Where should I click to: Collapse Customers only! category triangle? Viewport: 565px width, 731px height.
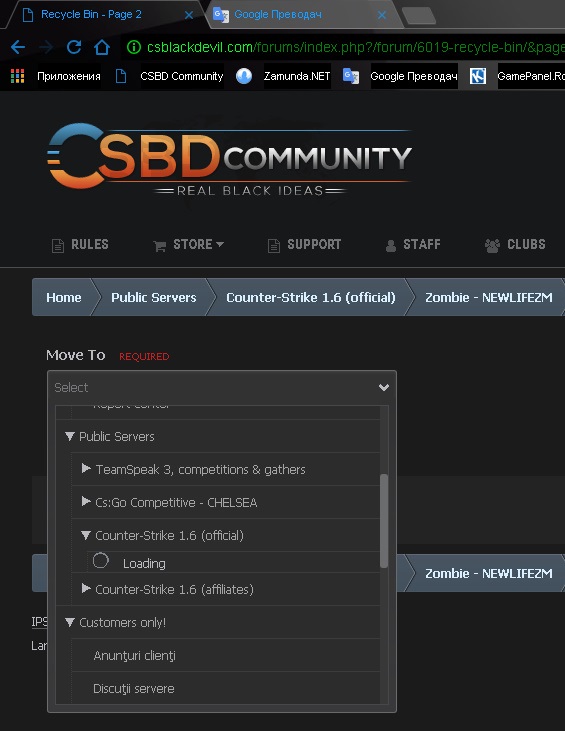pos(69,622)
